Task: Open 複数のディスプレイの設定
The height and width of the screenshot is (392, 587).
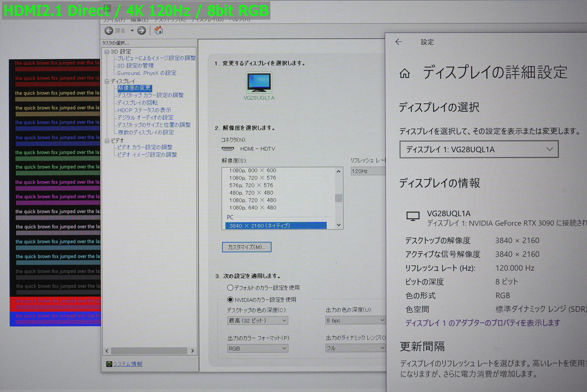Action: click(146, 132)
